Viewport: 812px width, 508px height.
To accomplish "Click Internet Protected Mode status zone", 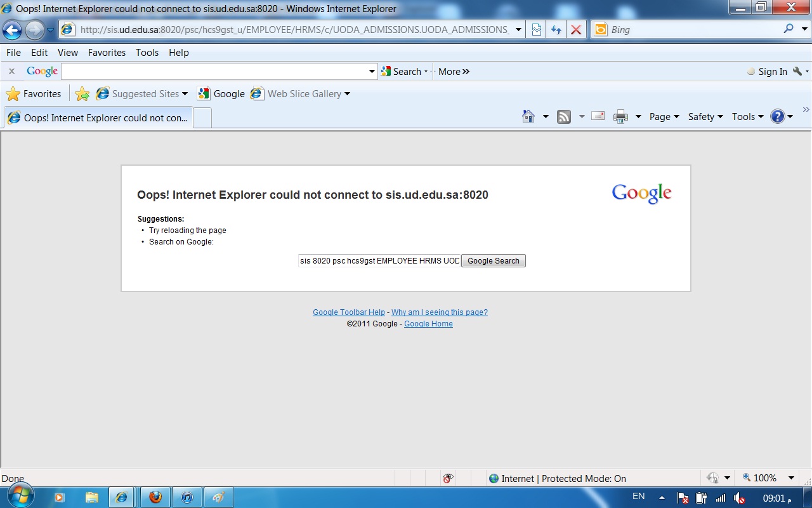I will point(558,479).
